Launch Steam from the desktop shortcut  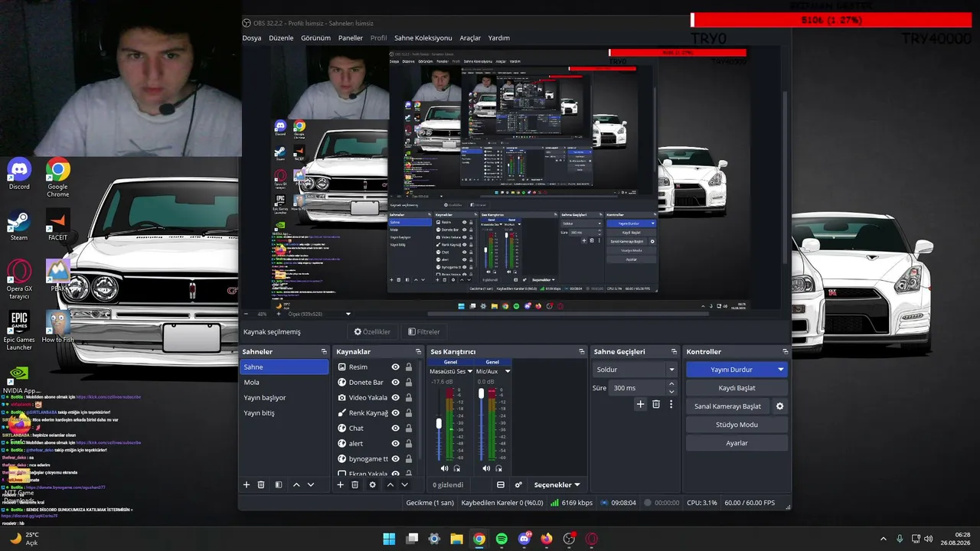pos(19,227)
